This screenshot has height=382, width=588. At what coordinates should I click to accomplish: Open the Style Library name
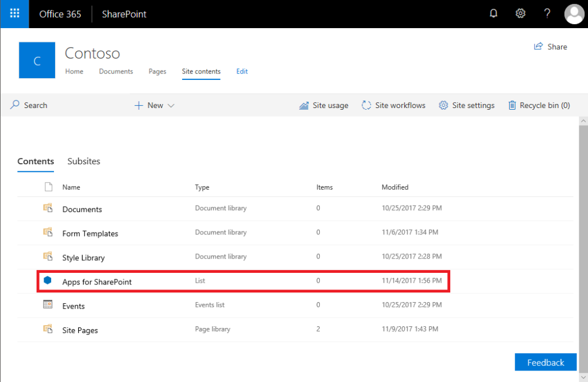pos(83,258)
